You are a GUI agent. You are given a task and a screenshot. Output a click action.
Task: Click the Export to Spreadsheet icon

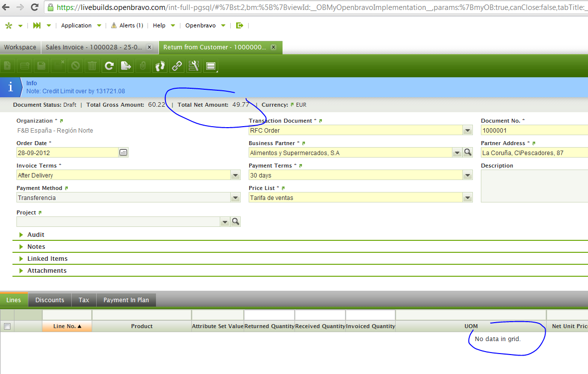pyautogui.click(x=126, y=66)
